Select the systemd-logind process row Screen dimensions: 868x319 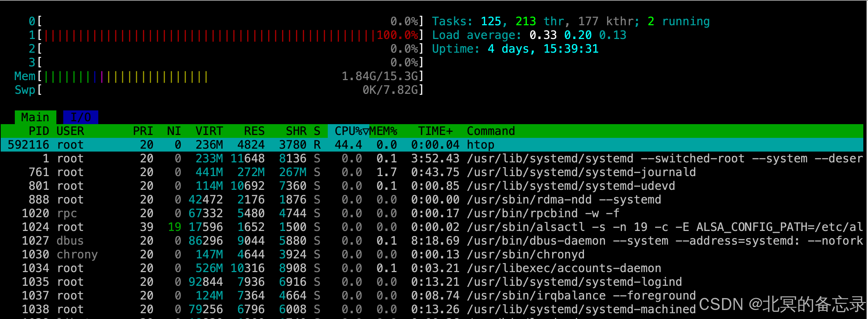tap(432, 282)
